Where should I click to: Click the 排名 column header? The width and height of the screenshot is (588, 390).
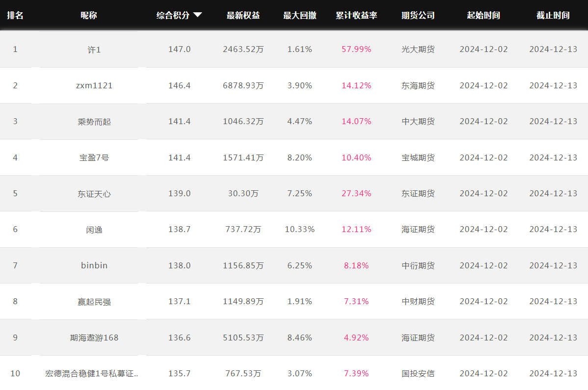15,15
